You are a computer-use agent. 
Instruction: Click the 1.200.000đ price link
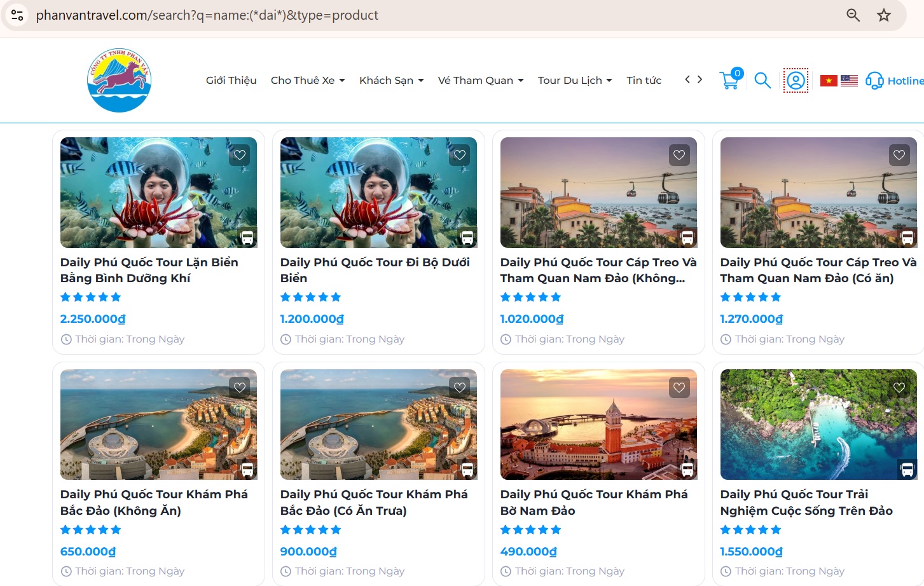point(311,318)
